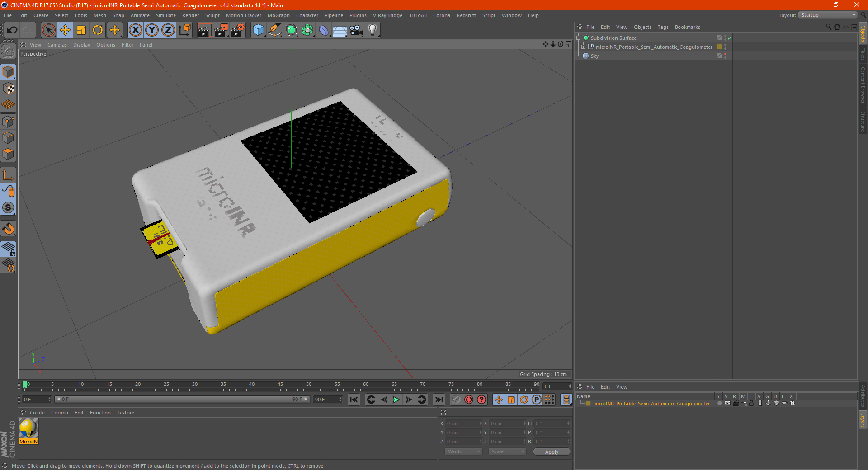The height and width of the screenshot is (470, 868).
Task: Click the Undo arrow icon
Action: [x=12, y=30]
